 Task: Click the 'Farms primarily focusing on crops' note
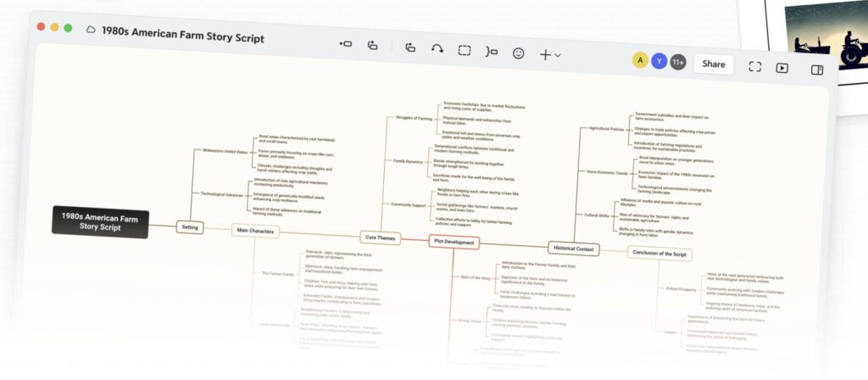(x=296, y=154)
